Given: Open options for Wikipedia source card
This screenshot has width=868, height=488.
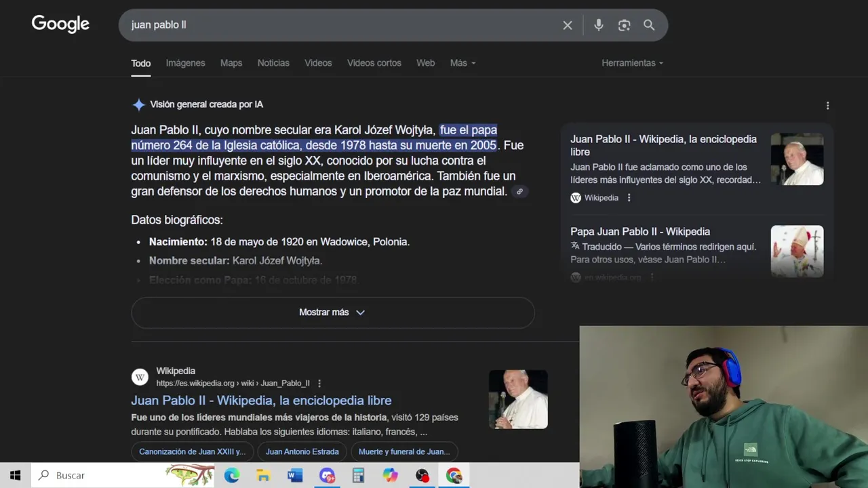Looking at the screenshot, I should [629, 198].
